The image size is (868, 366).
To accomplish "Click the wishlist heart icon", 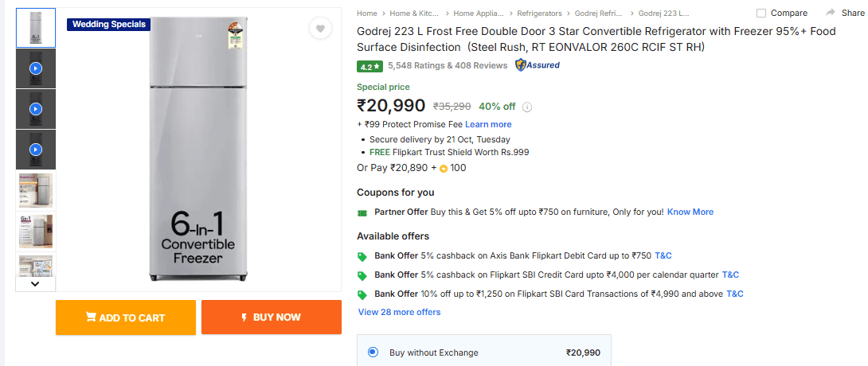I will pyautogui.click(x=320, y=29).
